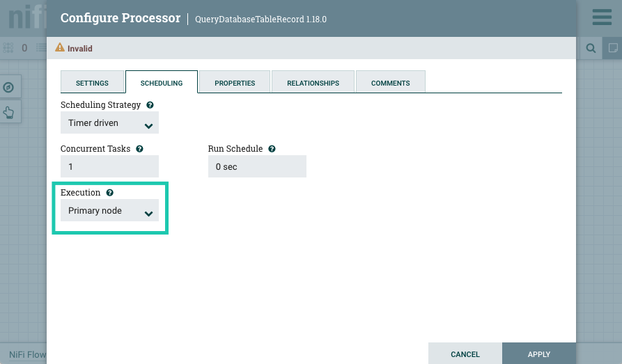
Task: Click the Concurrent Tasks input field
Action: pyautogui.click(x=109, y=167)
